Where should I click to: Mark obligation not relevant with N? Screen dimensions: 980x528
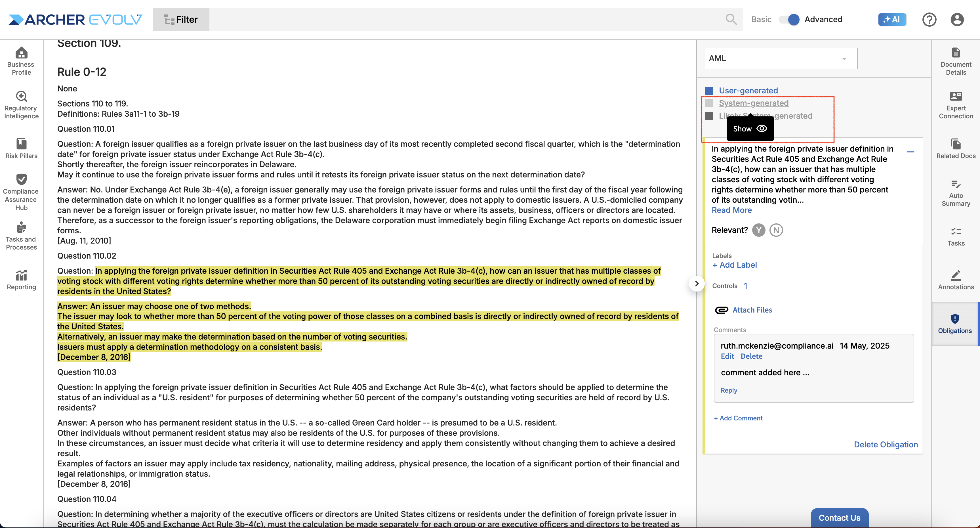pos(776,230)
